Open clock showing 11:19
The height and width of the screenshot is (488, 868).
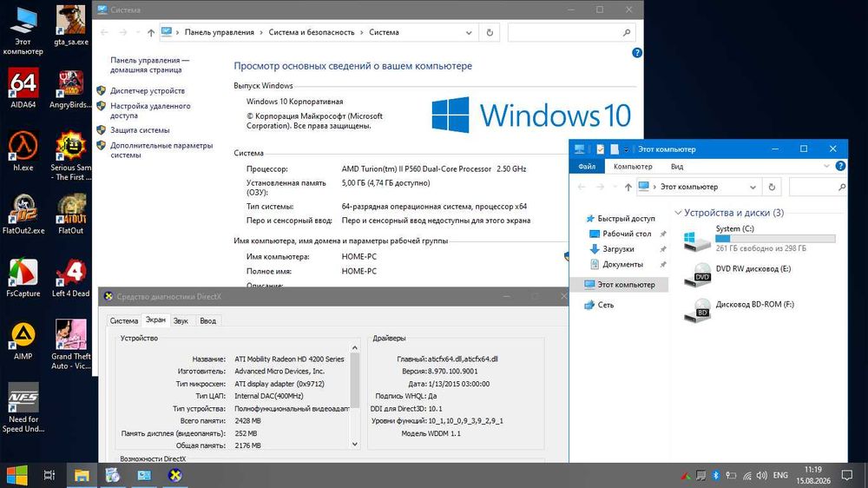[813, 475]
